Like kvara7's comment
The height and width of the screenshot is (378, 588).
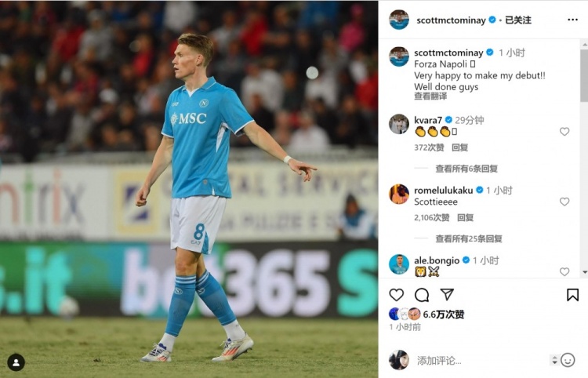pyautogui.click(x=564, y=132)
